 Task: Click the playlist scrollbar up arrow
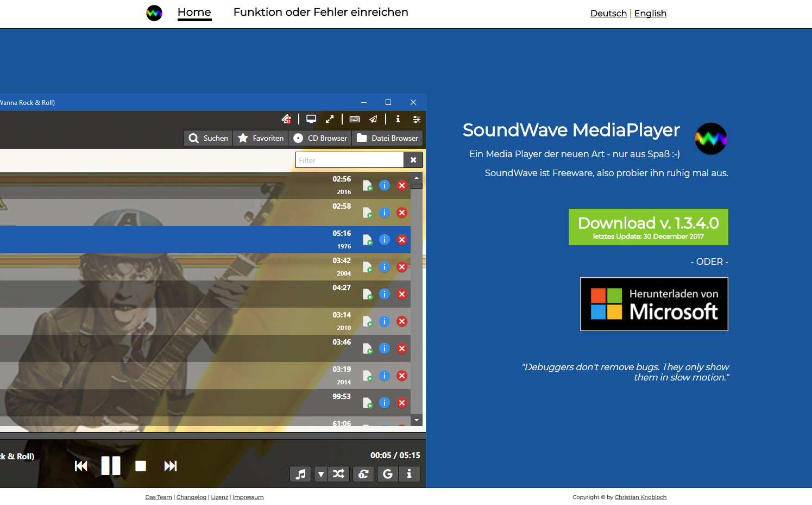pyautogui.click(x=417, y=178)
